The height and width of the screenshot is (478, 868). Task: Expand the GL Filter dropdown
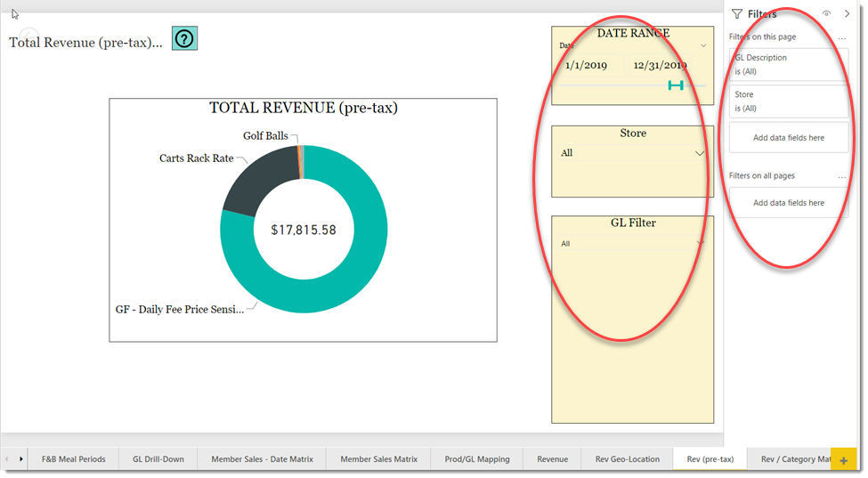coord(701,243)
